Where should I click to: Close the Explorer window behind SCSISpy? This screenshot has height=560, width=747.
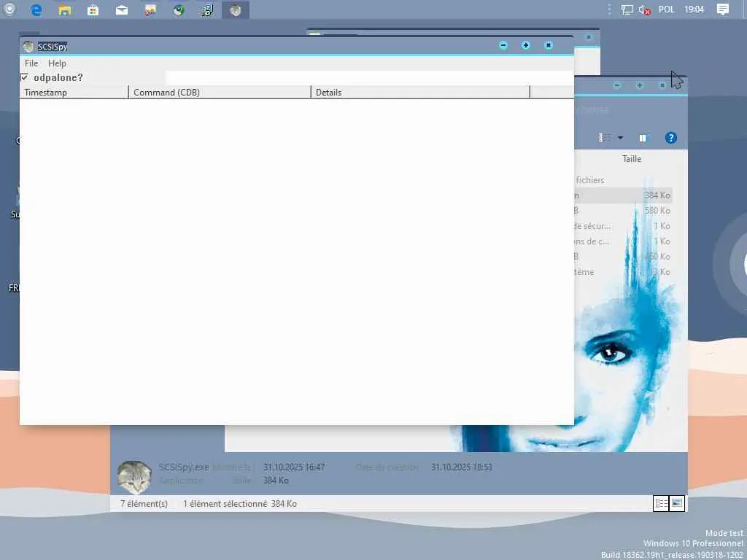click(662, 85)
